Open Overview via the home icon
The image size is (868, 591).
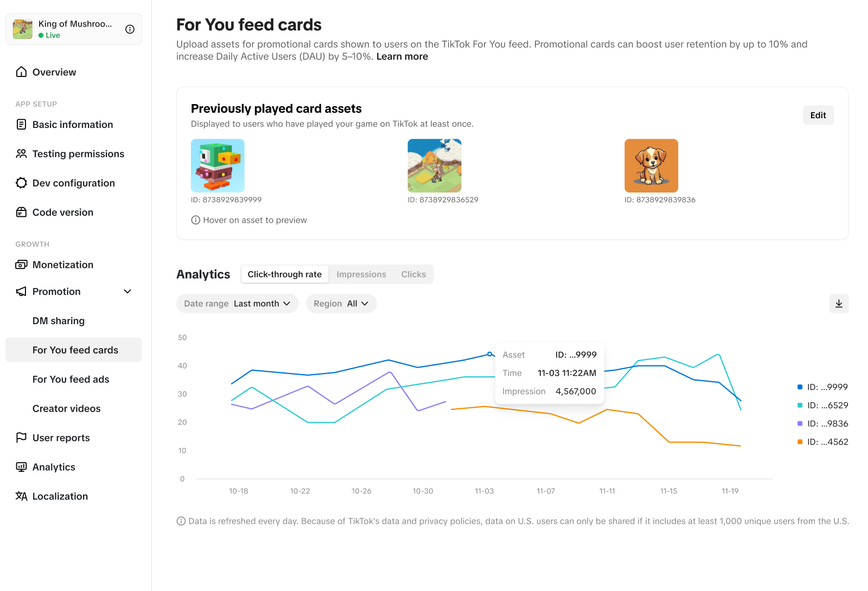coord(22,72)
